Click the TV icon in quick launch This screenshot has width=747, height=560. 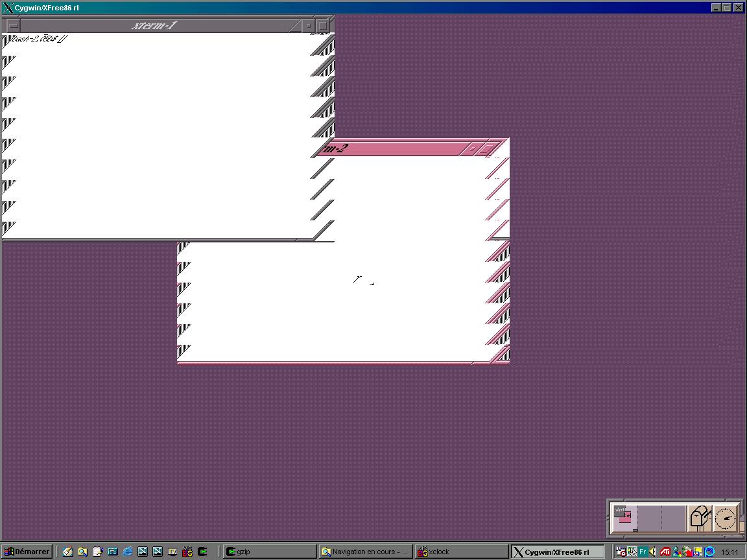coord(172,552)
